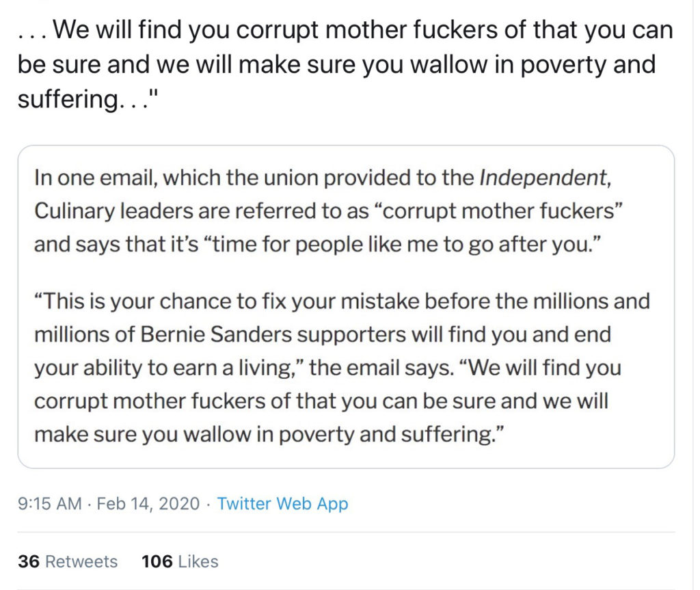The width and height of the screenshot is (700, 590).
Task: Select the "Retweets" label text
Action: click(x=82, y=561)
